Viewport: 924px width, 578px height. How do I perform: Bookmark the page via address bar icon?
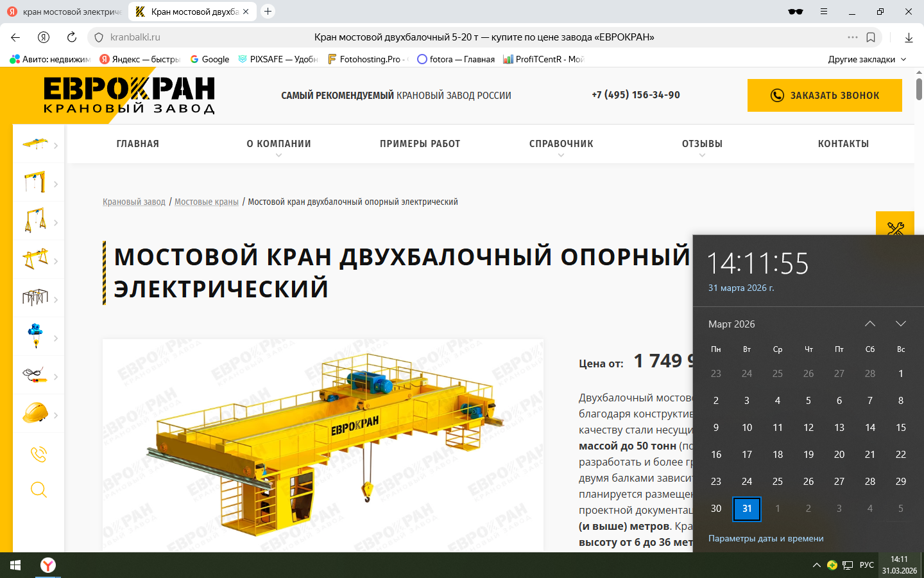tap(871, 37)
